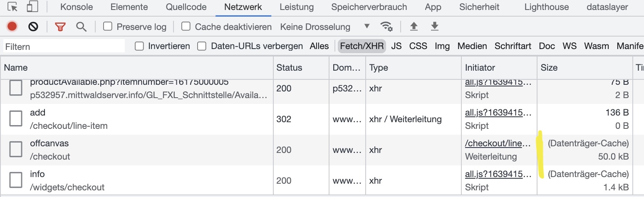Image resolution: width=644 pixels, height=197 pixels.
Task: Open network conditions Wi-Fi gear icon
Action: [387, 27]
